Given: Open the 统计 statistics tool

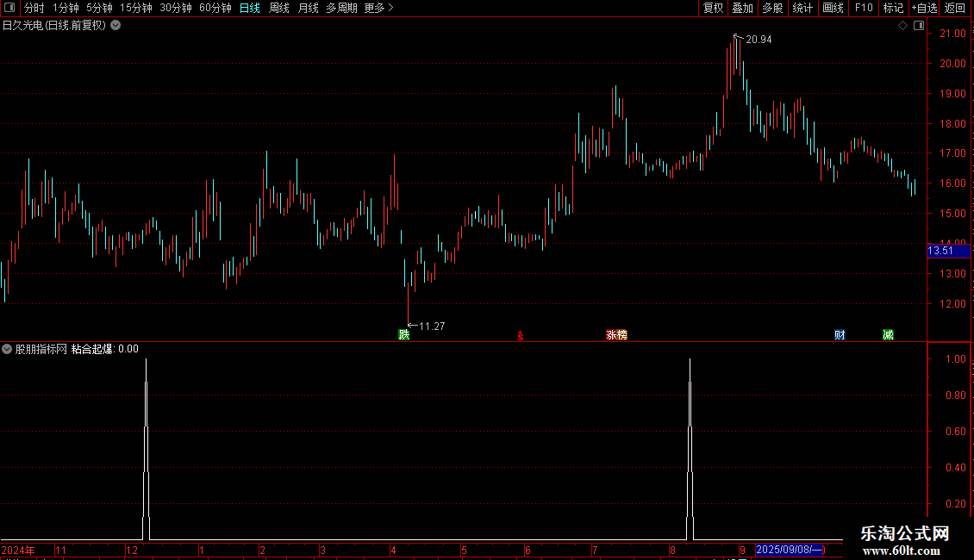Looking at the screenshot, I should [802, 8].
